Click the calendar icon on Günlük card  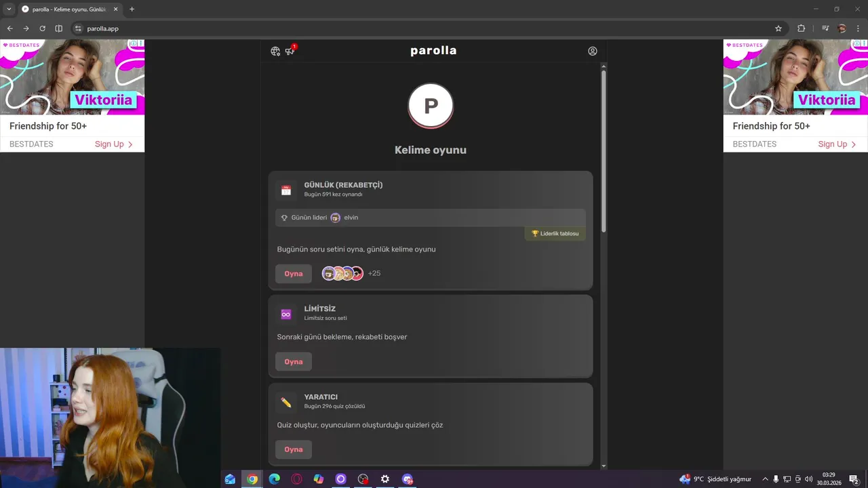(286, 190)
